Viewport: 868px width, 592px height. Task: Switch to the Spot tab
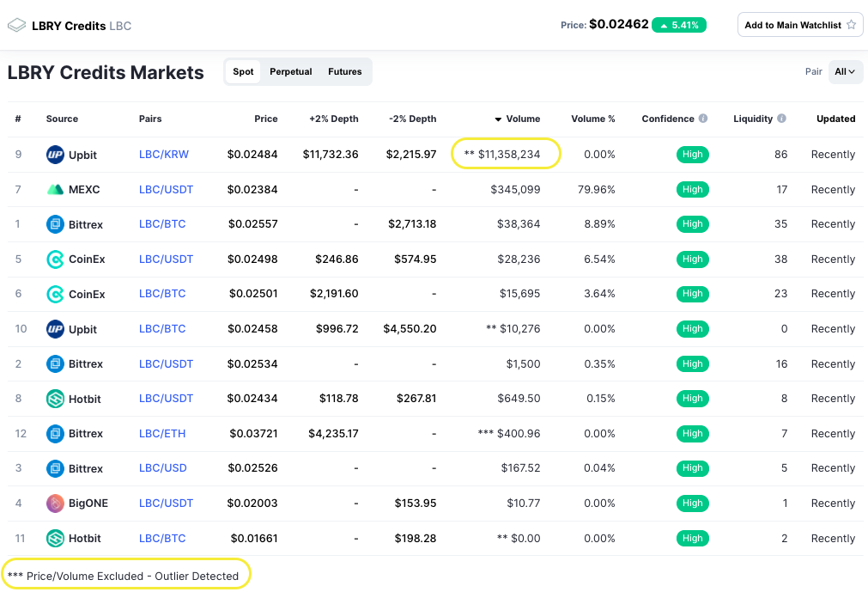click(x=243, y=71)
